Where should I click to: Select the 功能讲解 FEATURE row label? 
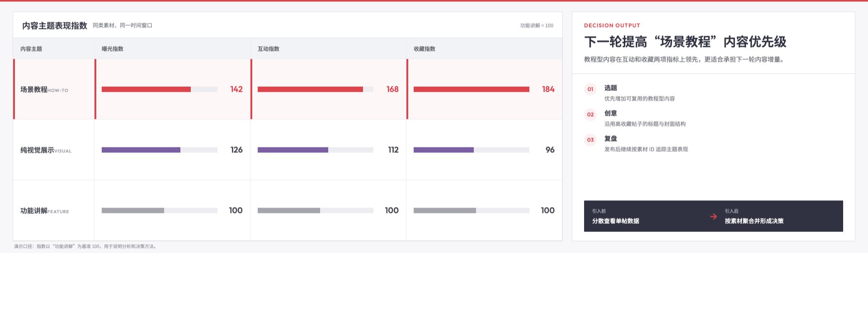45,211
